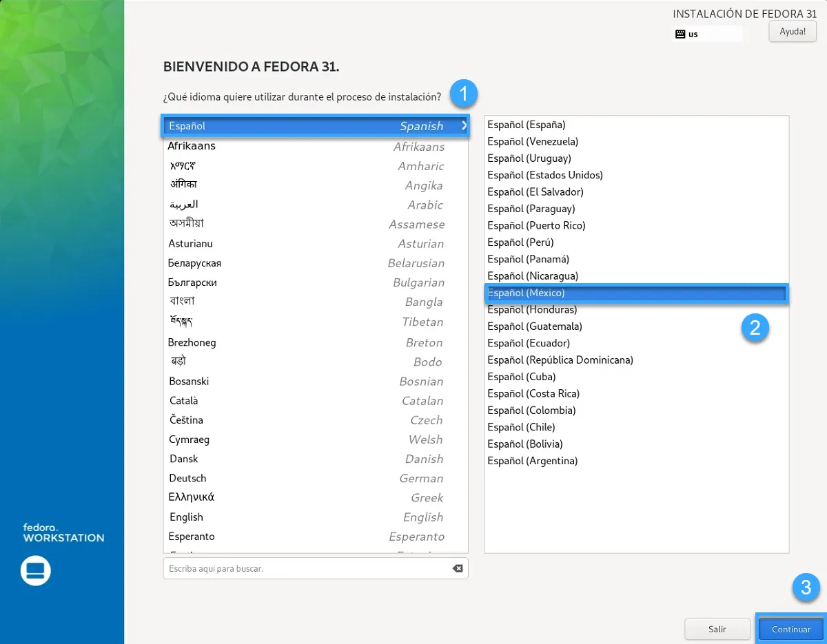This screenshot has height=644, width=827.
Task: Clear search with the backspace icon
Action: click(x=457, y=568)
